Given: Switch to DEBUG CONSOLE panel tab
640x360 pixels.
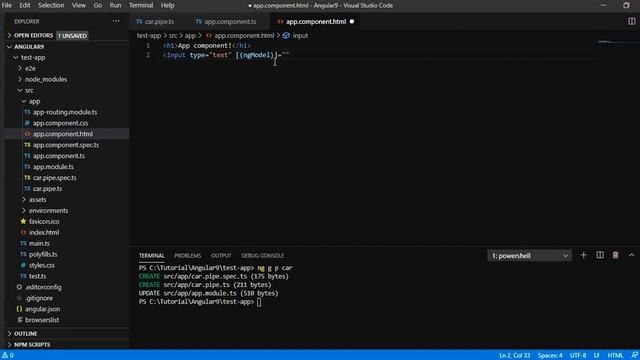Looking at the screenshot, I should [262, 256].
